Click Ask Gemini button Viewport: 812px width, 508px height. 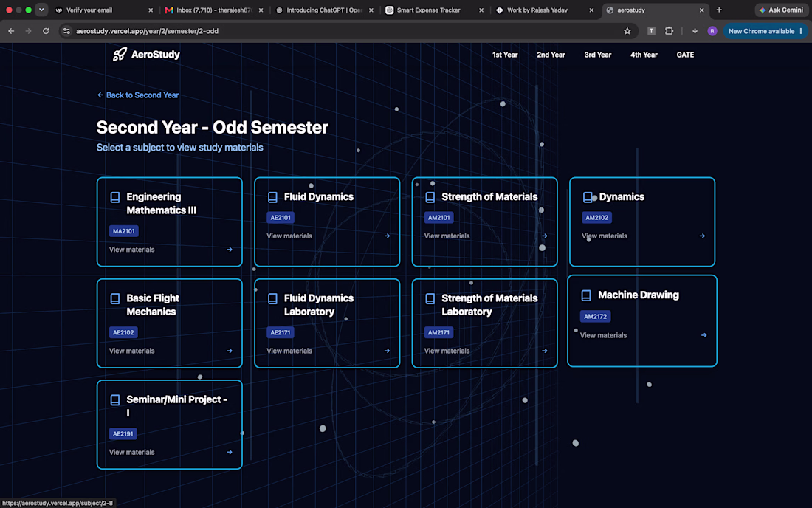click(781, 10)
